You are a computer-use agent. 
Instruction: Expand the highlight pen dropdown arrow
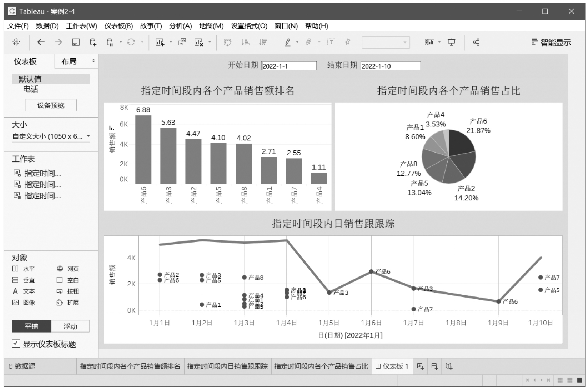[x=297, y=42]
